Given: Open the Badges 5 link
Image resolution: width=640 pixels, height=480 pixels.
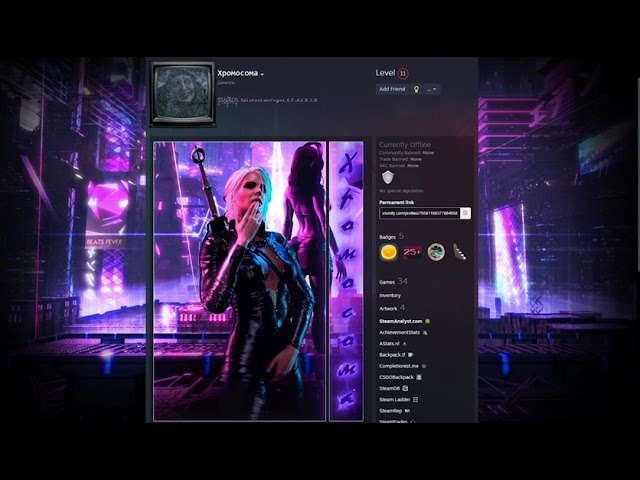Looking at the screenshot, I should click(x=391, y=236).
